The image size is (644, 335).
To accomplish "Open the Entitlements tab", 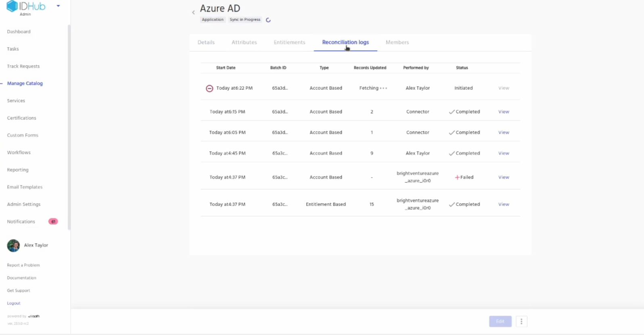I will pos(289,42).
